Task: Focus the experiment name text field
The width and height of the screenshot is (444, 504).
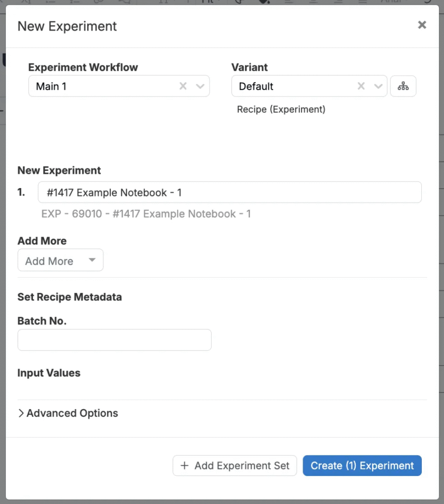Action: click(229, 192)
